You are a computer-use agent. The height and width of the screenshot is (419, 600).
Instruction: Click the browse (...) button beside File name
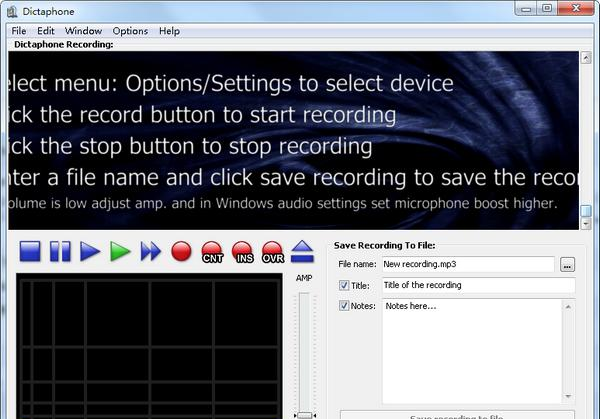tap(567, 265)
